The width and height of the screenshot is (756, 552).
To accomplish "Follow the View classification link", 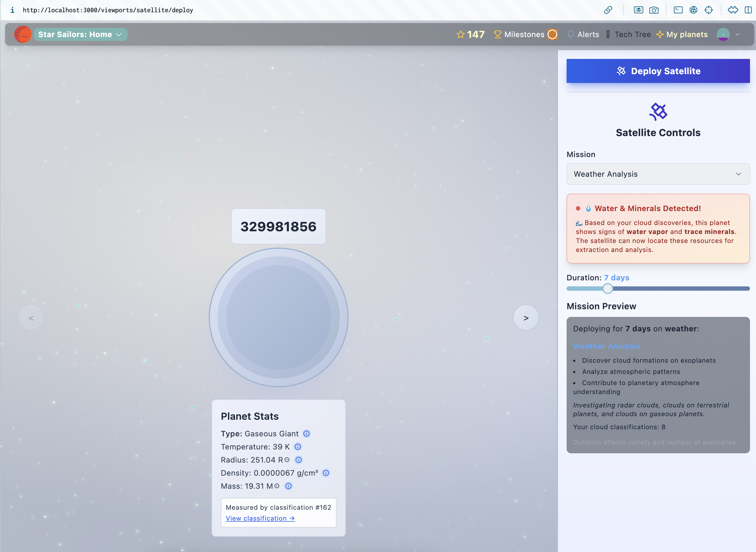I will click(260, 518).
